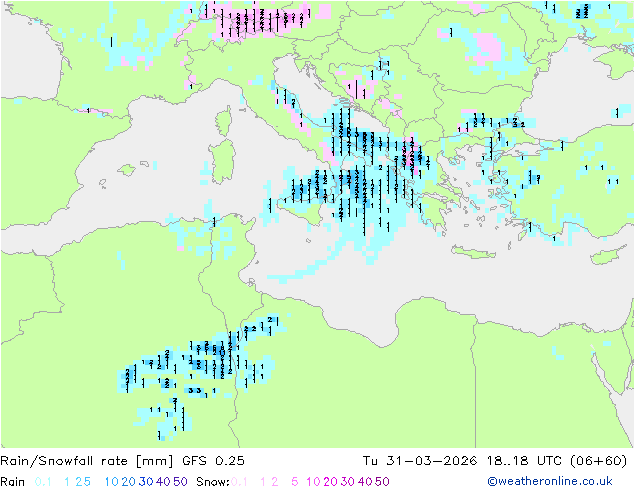Select the Rain legend value 10
The height and width of the screenshot is (490, 634).
pos(111,482)
